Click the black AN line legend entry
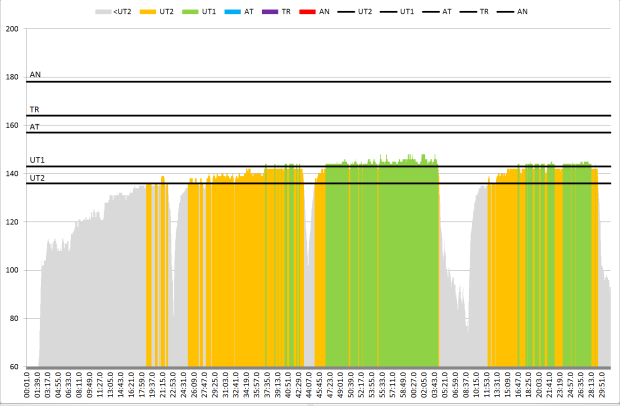This screenshot has width=620, height=406. (x=532, y=11)
